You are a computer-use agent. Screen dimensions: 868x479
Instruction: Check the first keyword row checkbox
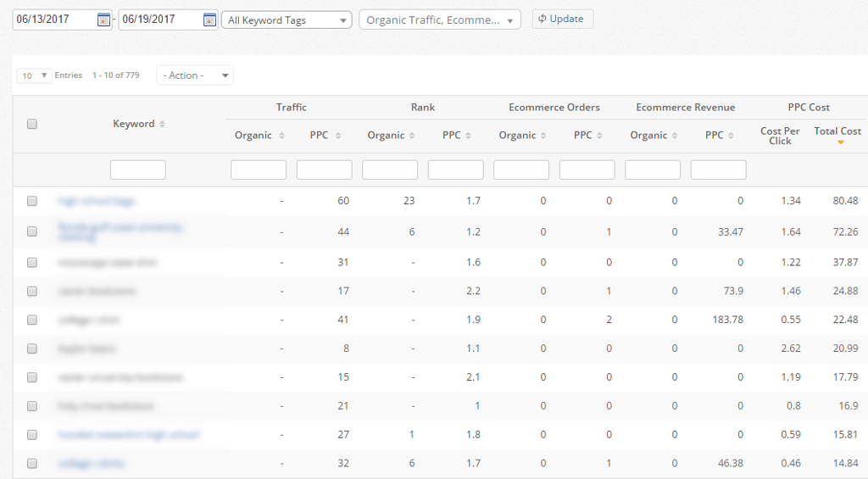point(32,201)
